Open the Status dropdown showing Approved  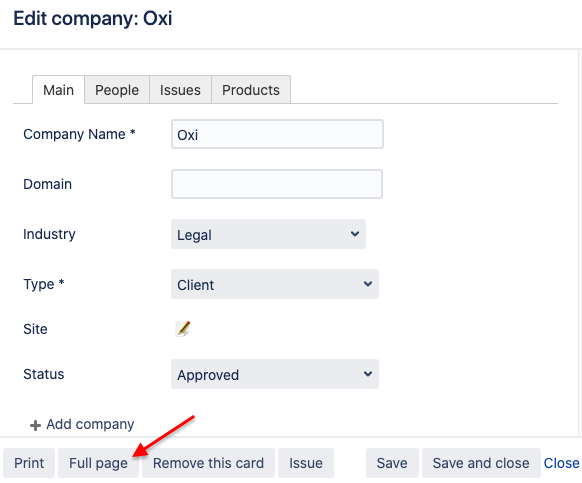click(x=275, y=374)
